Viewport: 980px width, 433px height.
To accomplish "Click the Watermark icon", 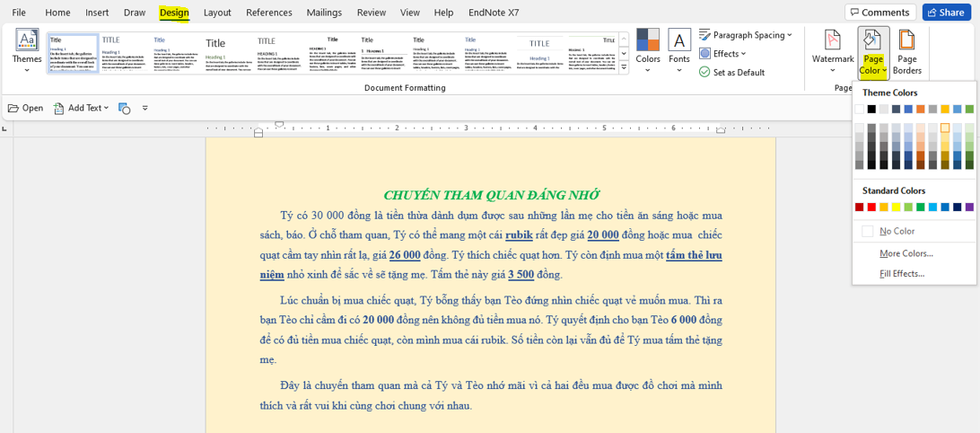I will coord(832,51).
